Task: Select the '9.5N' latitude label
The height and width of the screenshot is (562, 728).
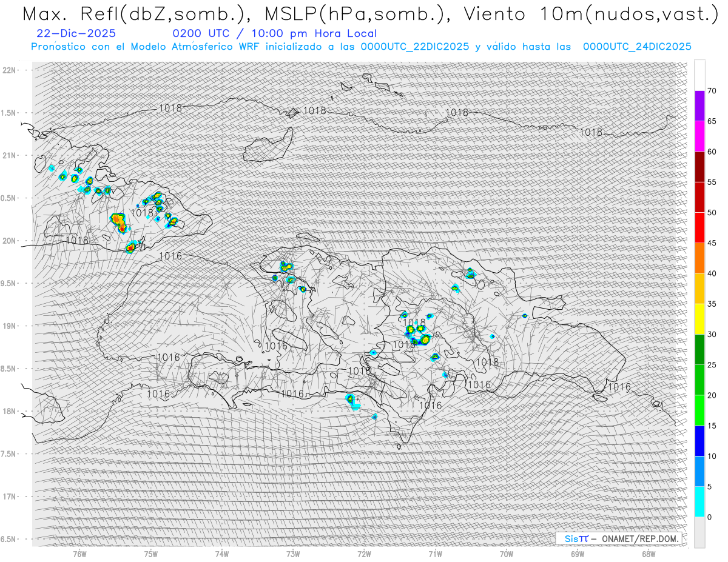Action: coord(8,283)
